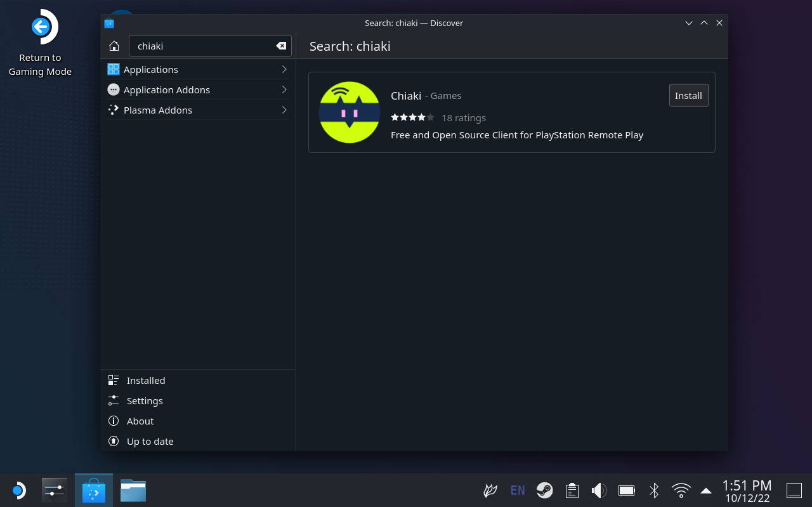
Task: Clear the chiaki search text
Action: 281,46
